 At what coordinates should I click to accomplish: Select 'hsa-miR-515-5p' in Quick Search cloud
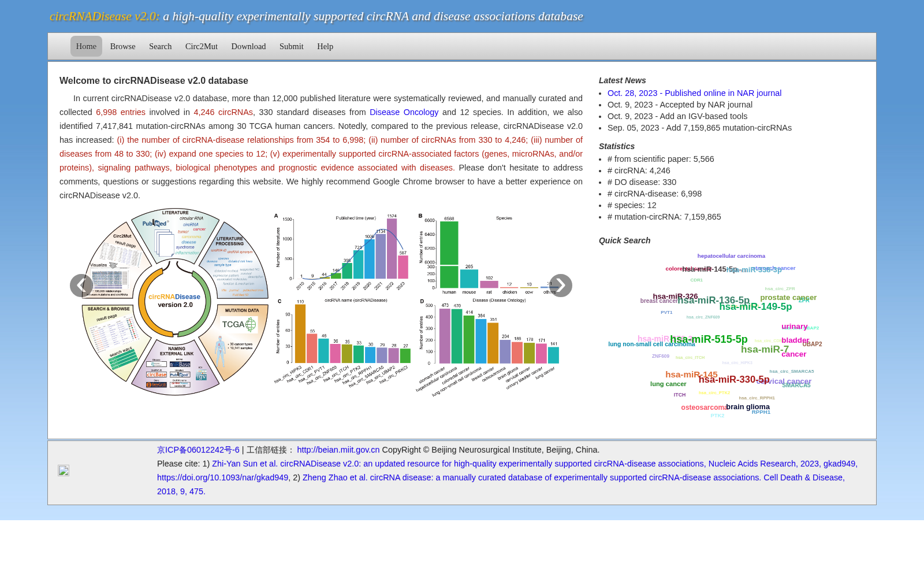[709, 339]
